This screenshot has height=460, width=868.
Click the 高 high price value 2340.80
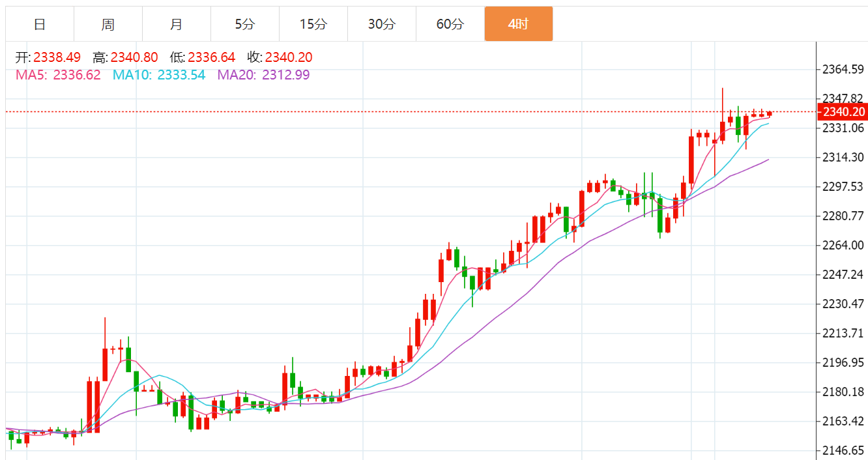click(134, 57)
